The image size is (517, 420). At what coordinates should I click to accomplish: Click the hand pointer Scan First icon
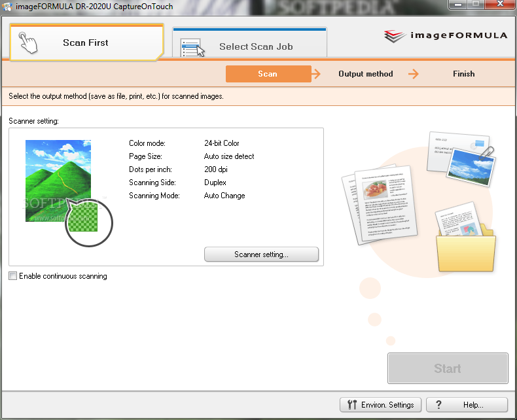[28, 43]
